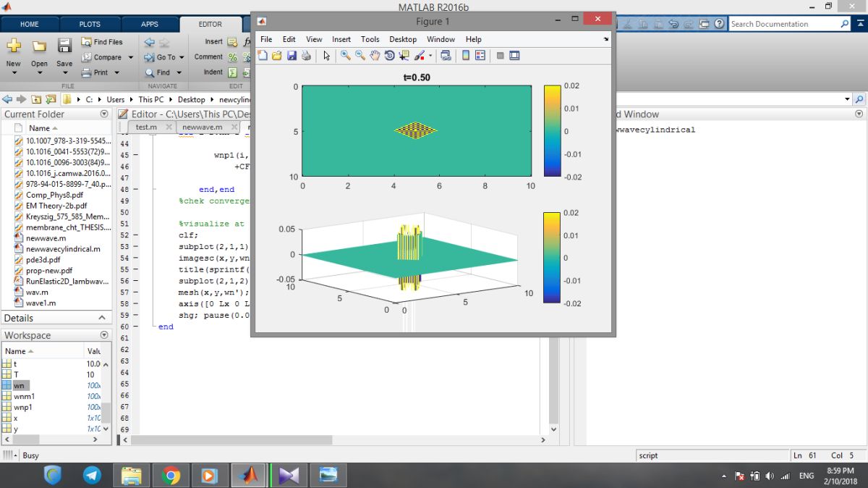This screenshot has width=868, height=488.
Task: Click Browse for folder icon in address bar
Action: [x=51, y=99]
